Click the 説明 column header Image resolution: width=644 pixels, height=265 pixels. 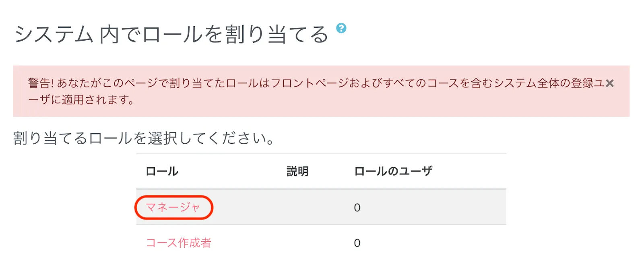coord(297,172)
